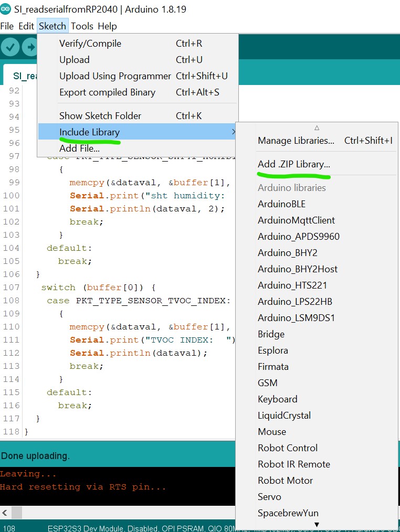Place cursor on line 107 switch statement

coord(98,288)
